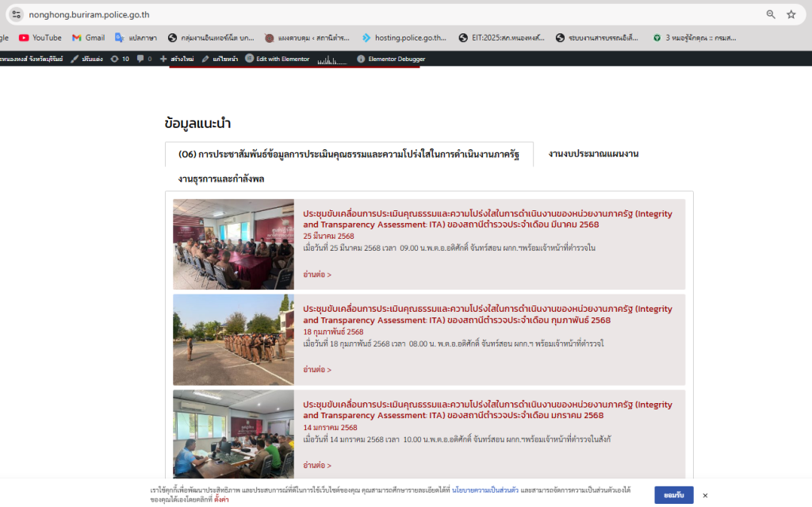
Task: Open the comments bubble in admin bar
Action: (144, 59)
